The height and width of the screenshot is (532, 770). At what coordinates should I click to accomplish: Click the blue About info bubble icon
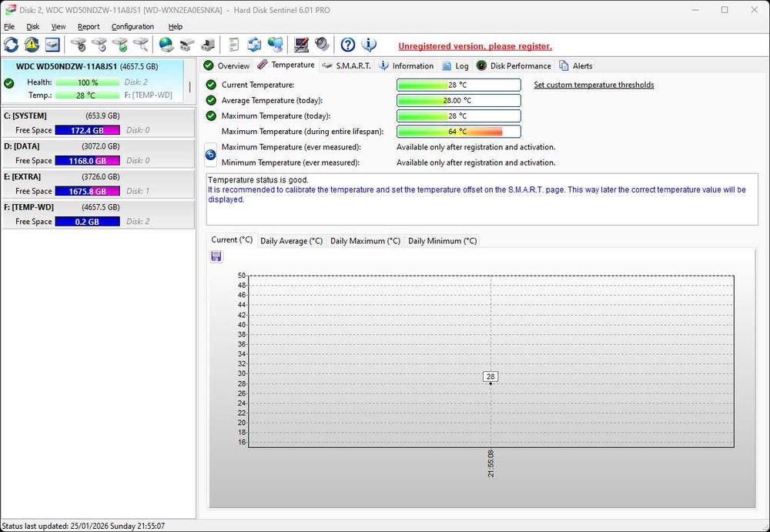(x=369, y=45)
